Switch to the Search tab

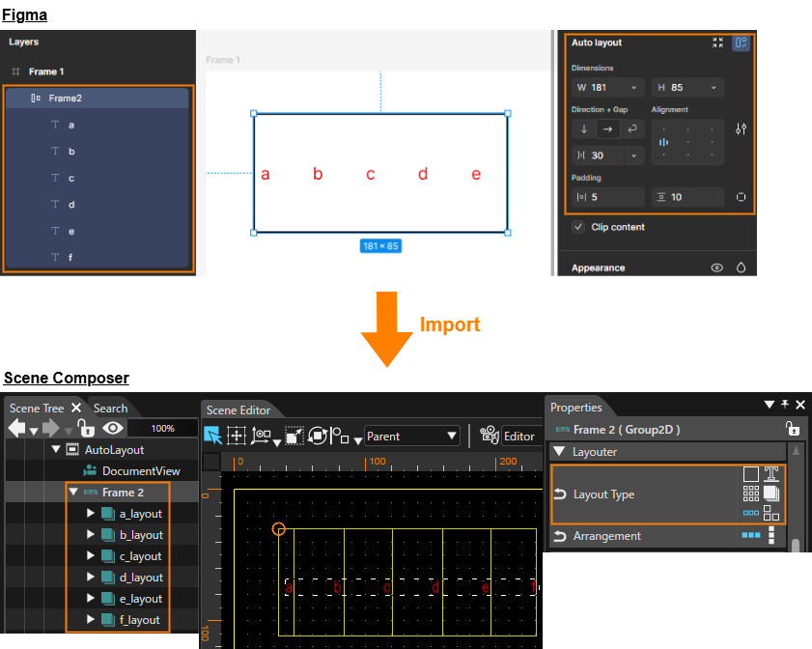click(110, 409)
